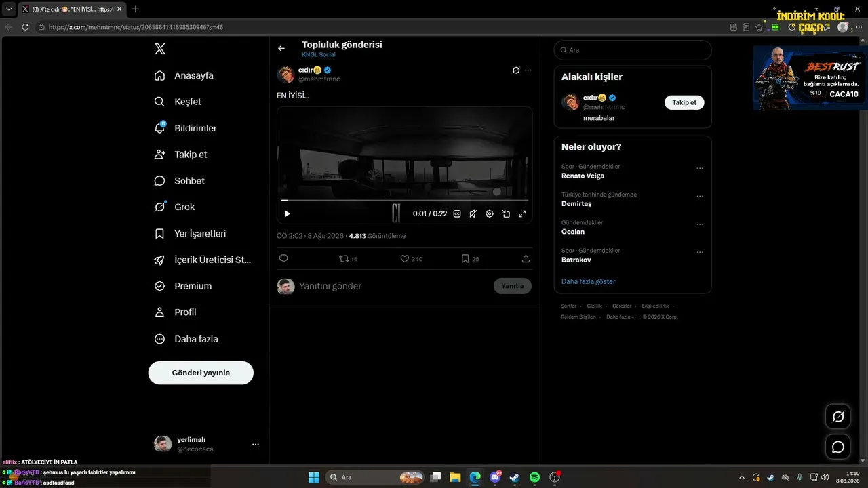Image resolution: width=868 pixels, height=488 pixels.
Task: Enter video fullscreen
Action: [x=522, y=213]
